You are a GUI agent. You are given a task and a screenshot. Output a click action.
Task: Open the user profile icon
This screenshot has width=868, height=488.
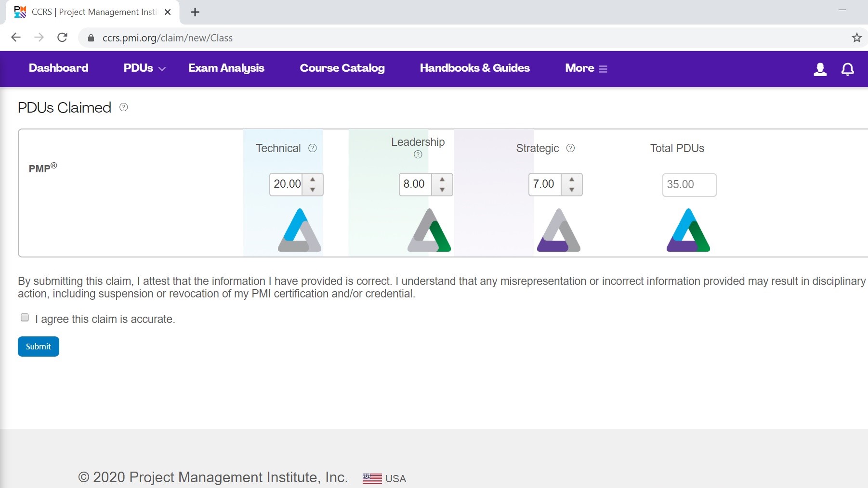point(820,69)
